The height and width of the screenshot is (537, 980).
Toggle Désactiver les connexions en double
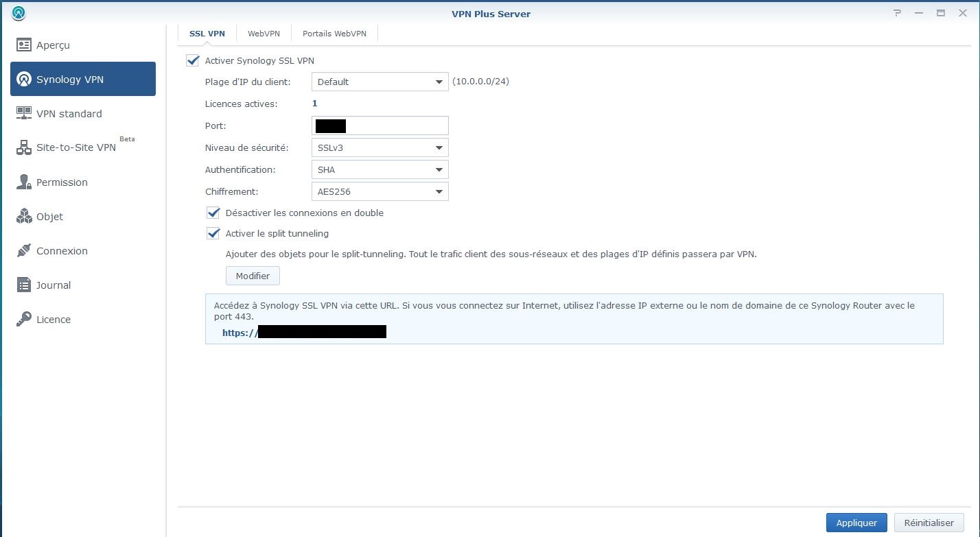click(213, 213)
